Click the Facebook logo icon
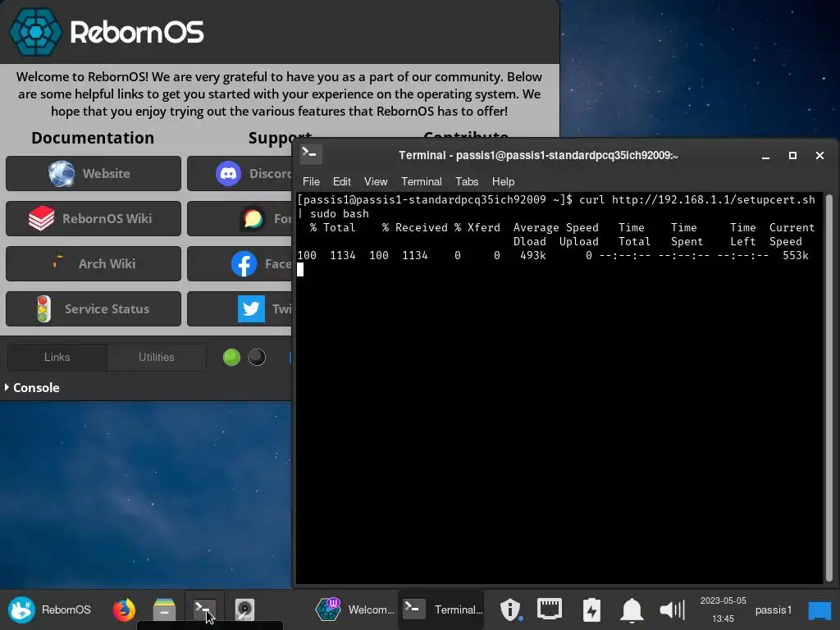This screenshot has height=630, width=840. pos(244,263)
